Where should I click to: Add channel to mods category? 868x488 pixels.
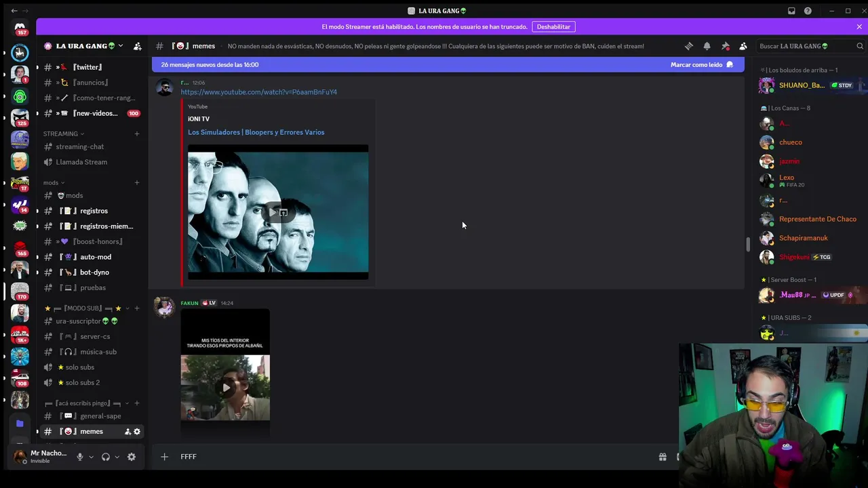pyautogui.click(x=137, y=182)
